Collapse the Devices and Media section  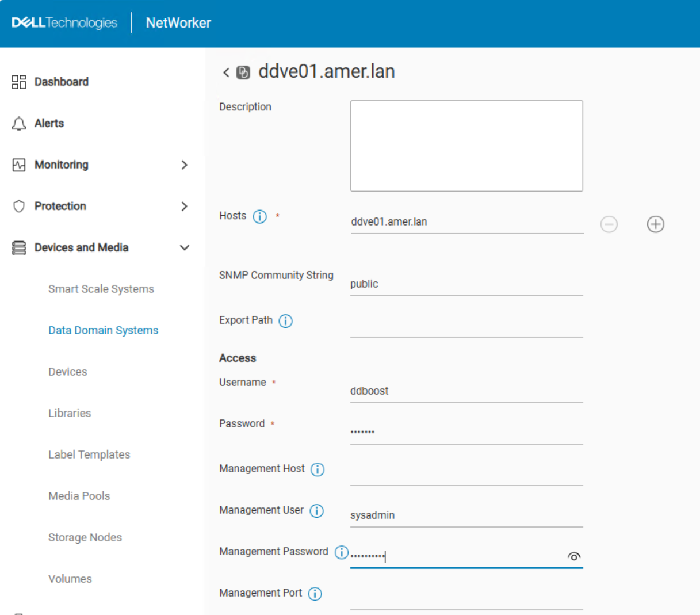(x=185, y=247)
